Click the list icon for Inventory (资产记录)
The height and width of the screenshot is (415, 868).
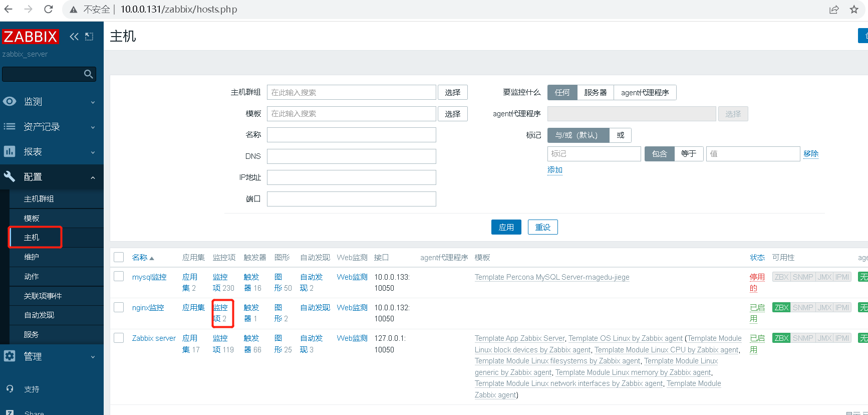pos(10,126)
